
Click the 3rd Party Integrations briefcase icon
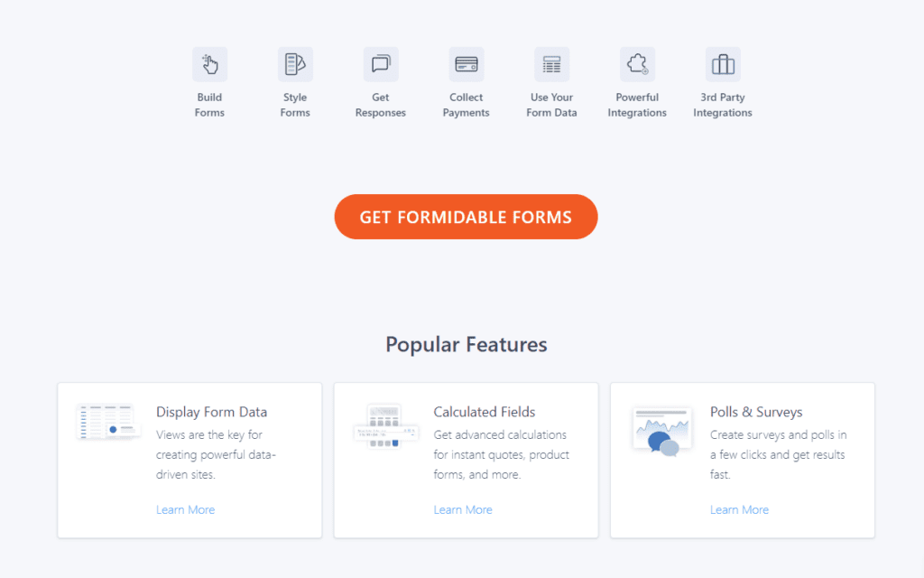722,63
